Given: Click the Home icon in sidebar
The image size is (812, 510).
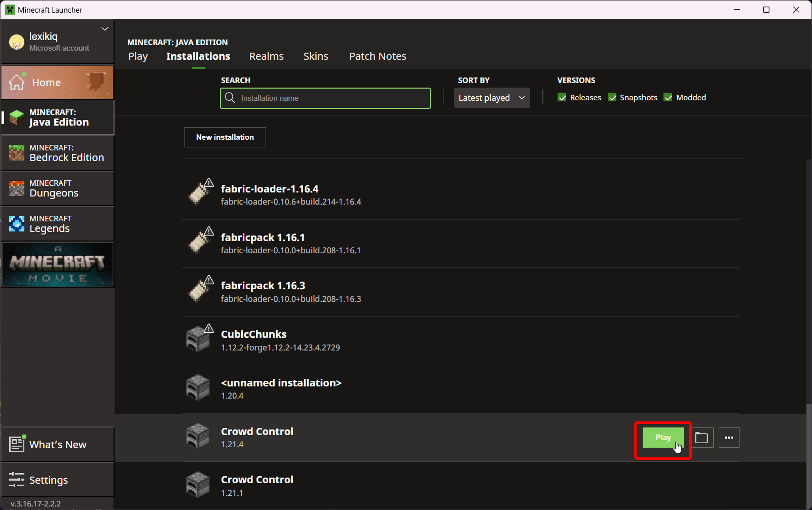Looking at the screenshot, I should pos(17,82).
